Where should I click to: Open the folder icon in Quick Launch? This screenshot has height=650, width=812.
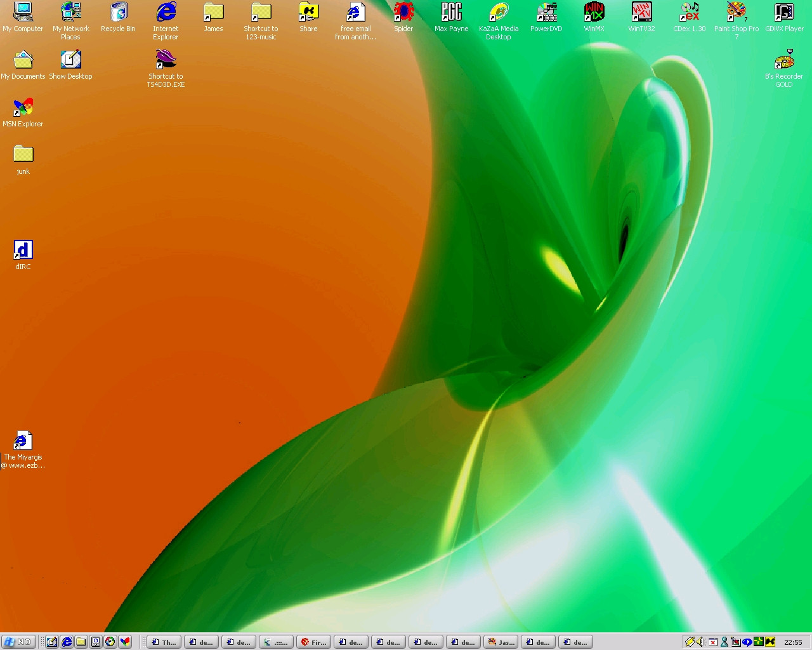click(81, 642)
